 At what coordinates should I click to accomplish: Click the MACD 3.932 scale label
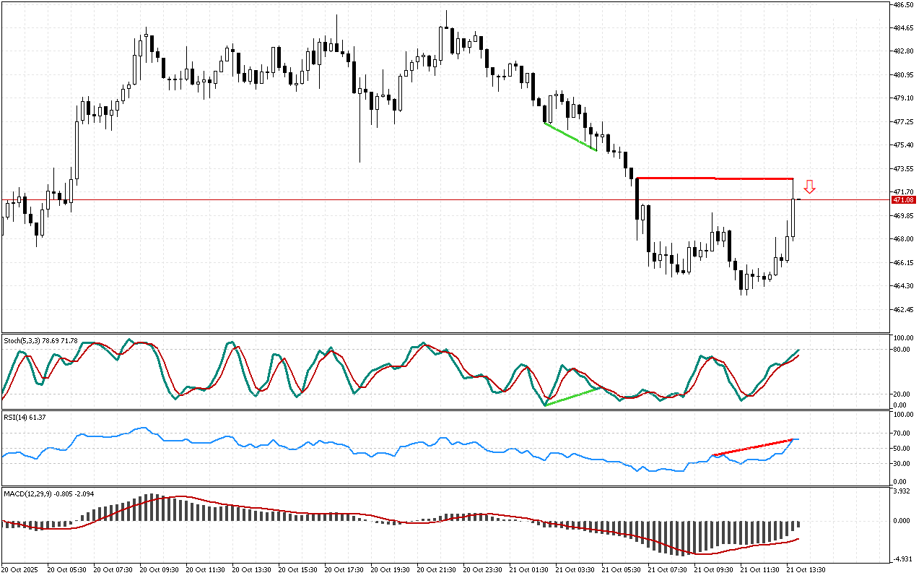click(x=902, y=491)
